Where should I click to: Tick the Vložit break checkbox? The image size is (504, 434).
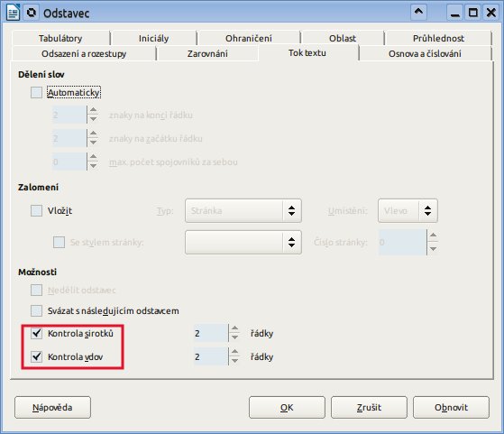36,211
